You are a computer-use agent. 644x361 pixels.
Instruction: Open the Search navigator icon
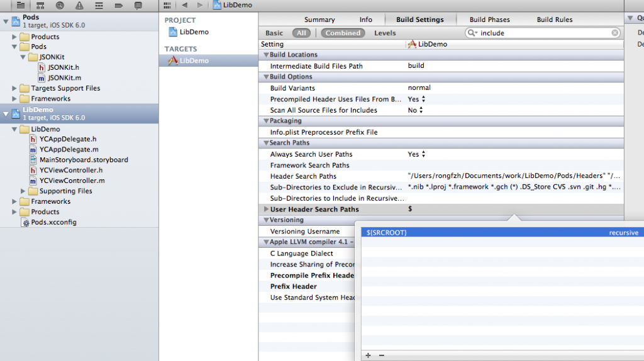click(60, 5)
